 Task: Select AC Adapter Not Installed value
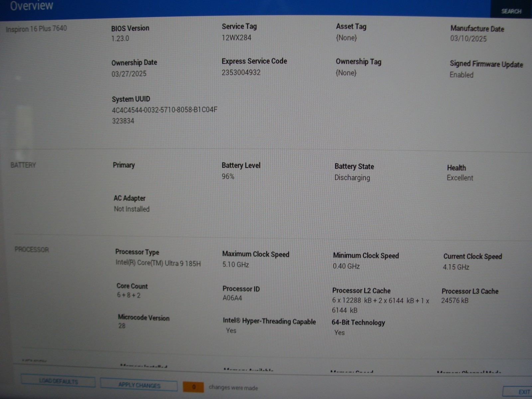132,209
